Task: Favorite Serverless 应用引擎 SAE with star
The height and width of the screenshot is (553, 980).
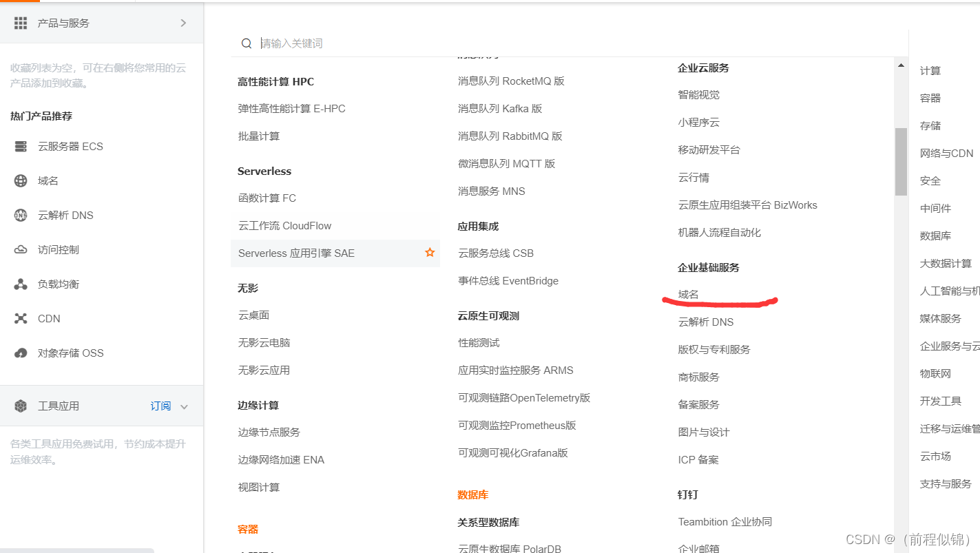Action: pyautogui.click(x=430, y=253)
